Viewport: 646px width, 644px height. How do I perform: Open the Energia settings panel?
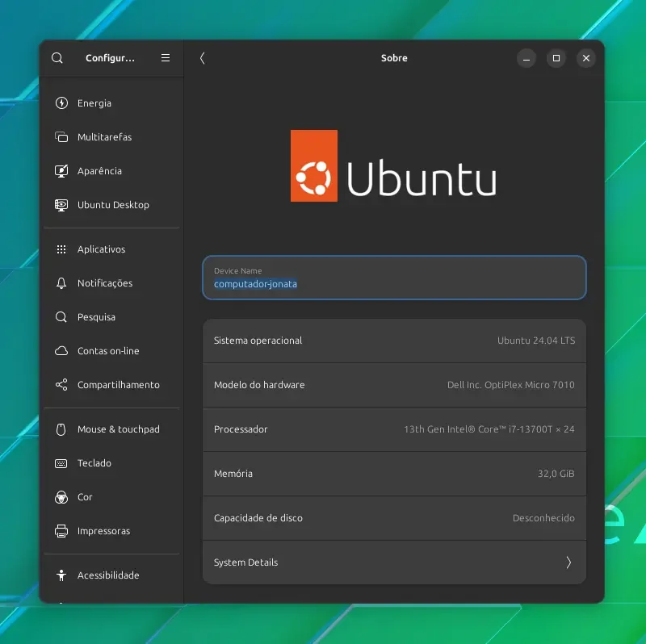[111, 103]
